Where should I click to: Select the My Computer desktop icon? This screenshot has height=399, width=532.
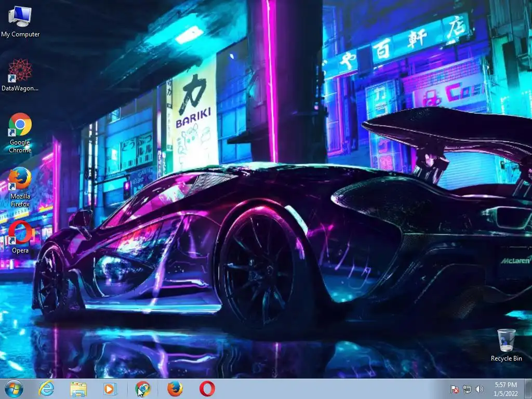pos(20,21)
